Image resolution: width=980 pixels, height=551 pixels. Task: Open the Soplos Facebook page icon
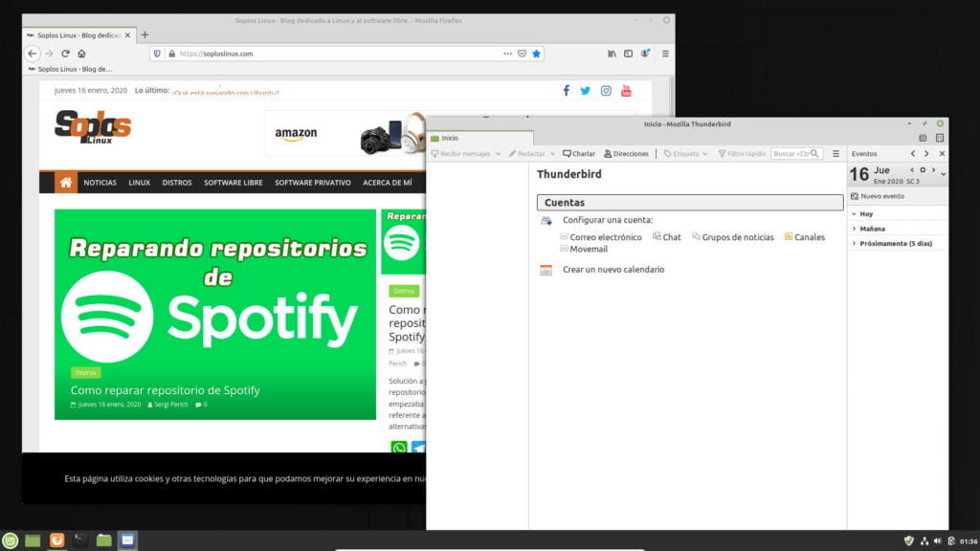pyautogui.click(x=567, y=91)
